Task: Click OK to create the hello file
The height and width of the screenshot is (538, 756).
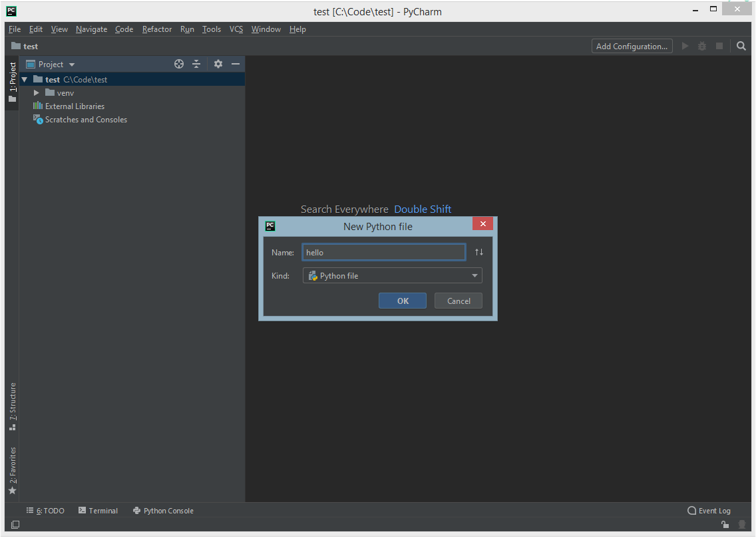Action: click(x=402, y=301)
